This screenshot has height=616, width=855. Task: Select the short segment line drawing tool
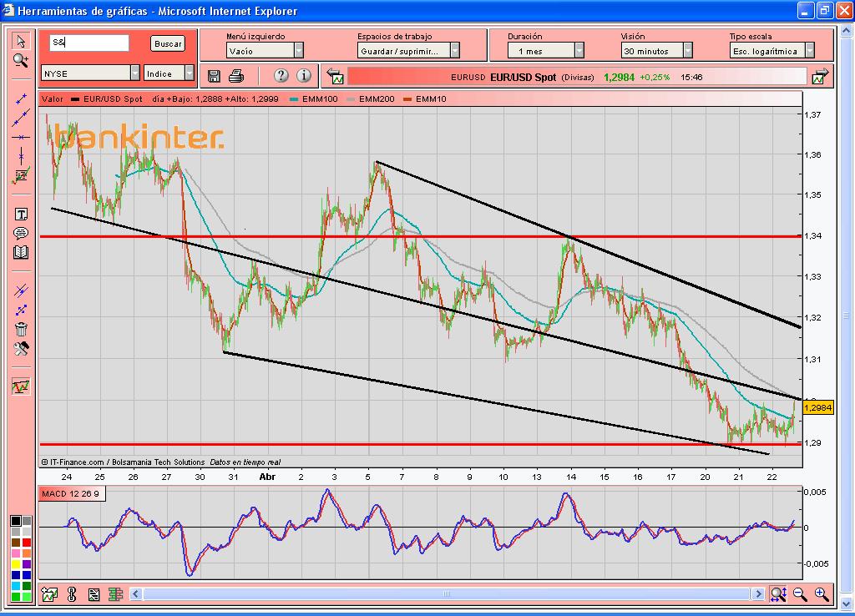coord(21,99)
